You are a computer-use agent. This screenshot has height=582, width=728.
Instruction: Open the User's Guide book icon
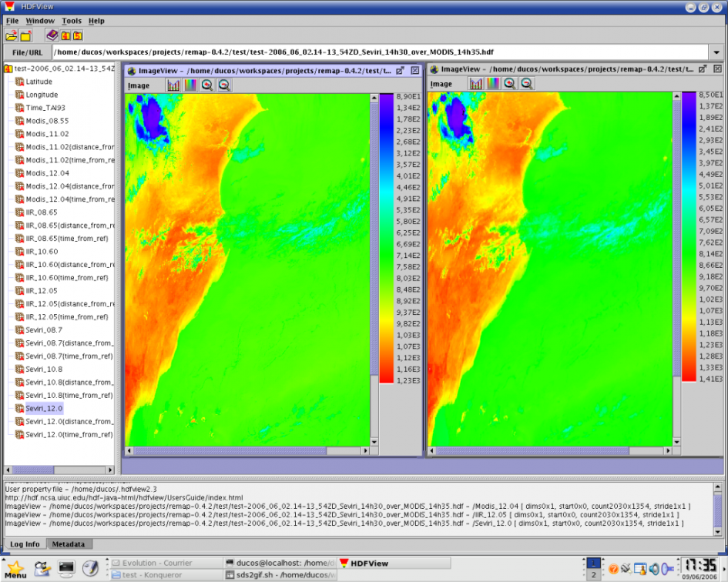point(51,35)
